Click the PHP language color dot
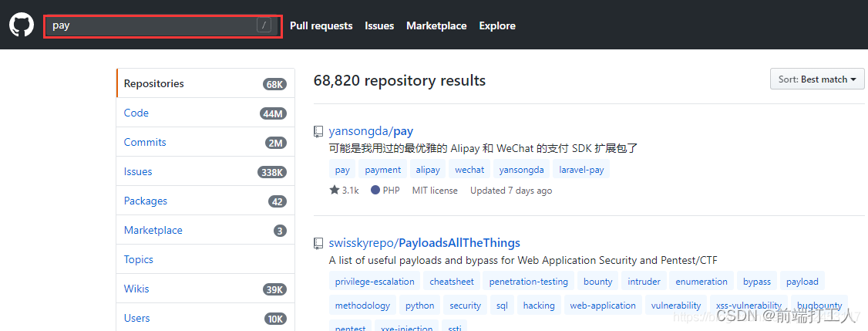 coord(375,190)
